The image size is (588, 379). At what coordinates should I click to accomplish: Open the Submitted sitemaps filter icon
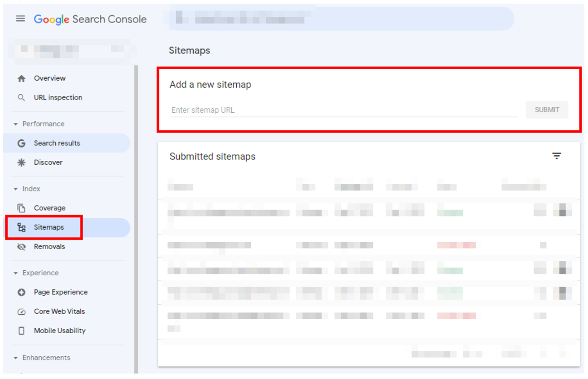[557, 156]
